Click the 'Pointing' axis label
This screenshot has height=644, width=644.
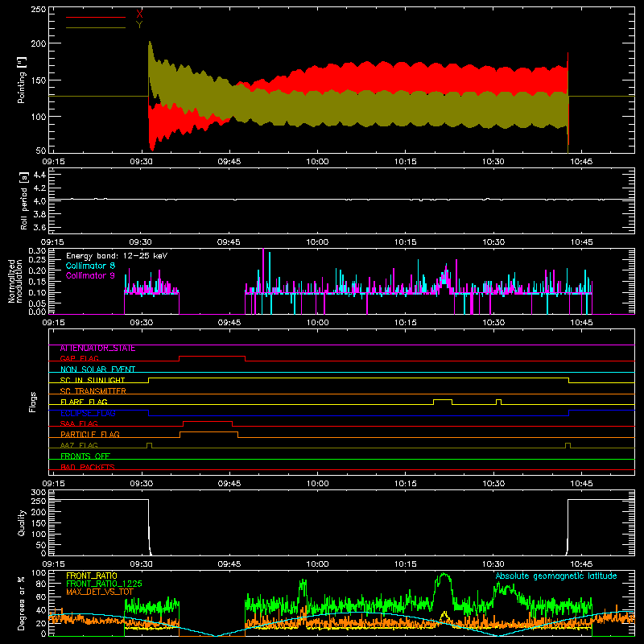pyautogui.click(x=22, y=80)
